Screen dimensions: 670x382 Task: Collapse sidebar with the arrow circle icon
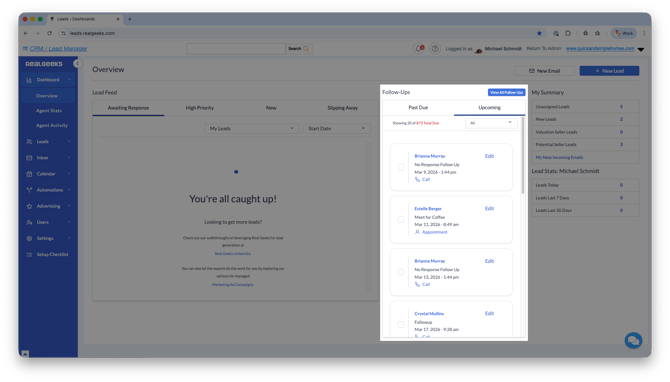coord(77,64)
